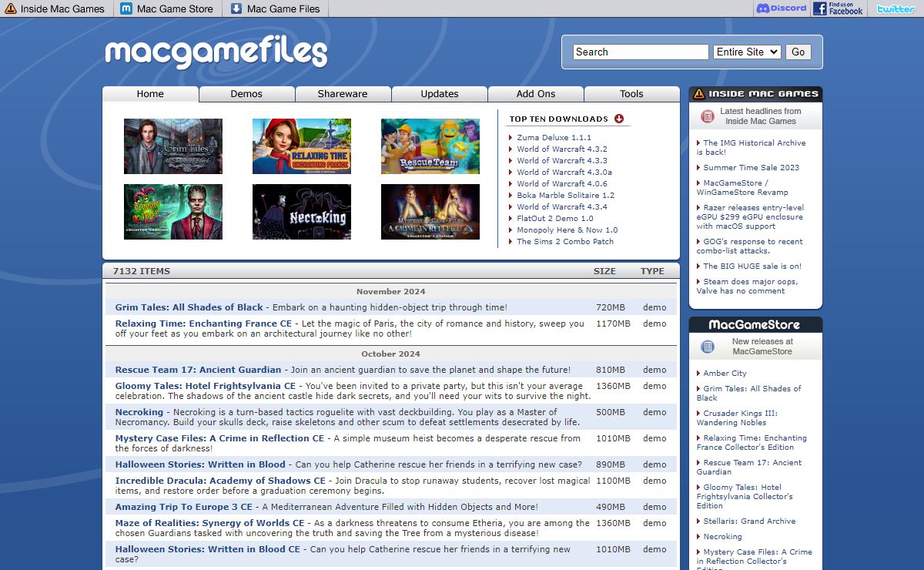Open the Rescue Team game thumbnail
The height and width of the screenshot is (570, 924).
click(x=430, y=146)
